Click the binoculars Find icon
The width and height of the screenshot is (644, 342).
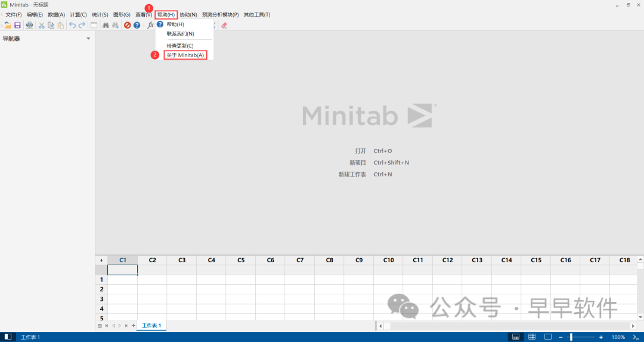[x=106, y=25]
